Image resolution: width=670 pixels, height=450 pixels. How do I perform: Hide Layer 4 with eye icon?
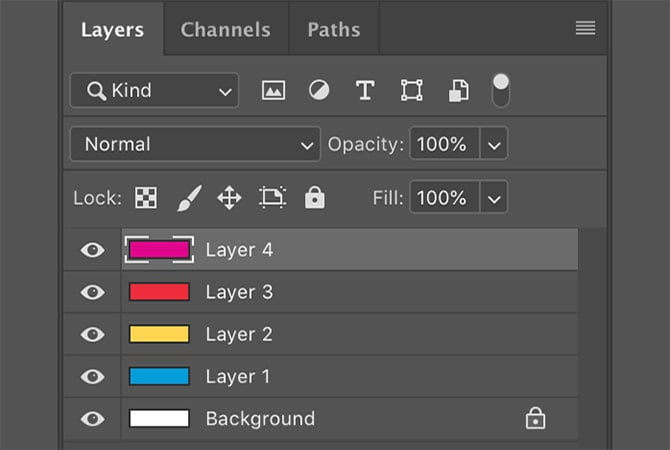point(93,250)
